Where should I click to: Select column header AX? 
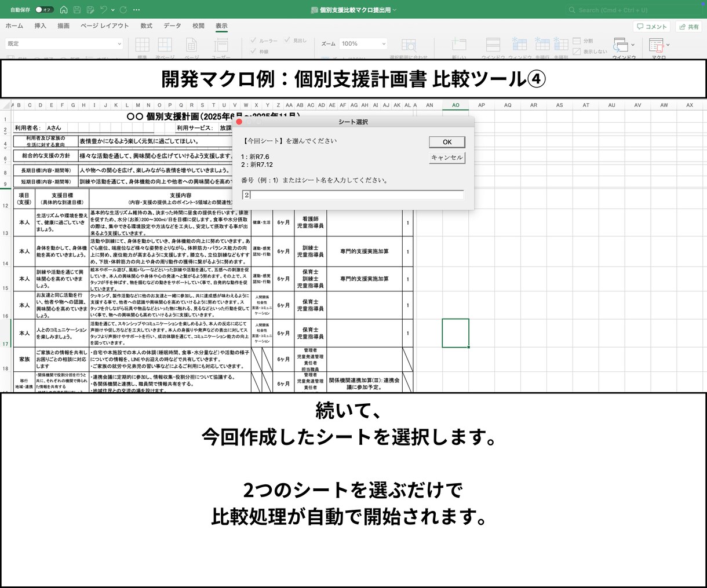tap(690, 105)
